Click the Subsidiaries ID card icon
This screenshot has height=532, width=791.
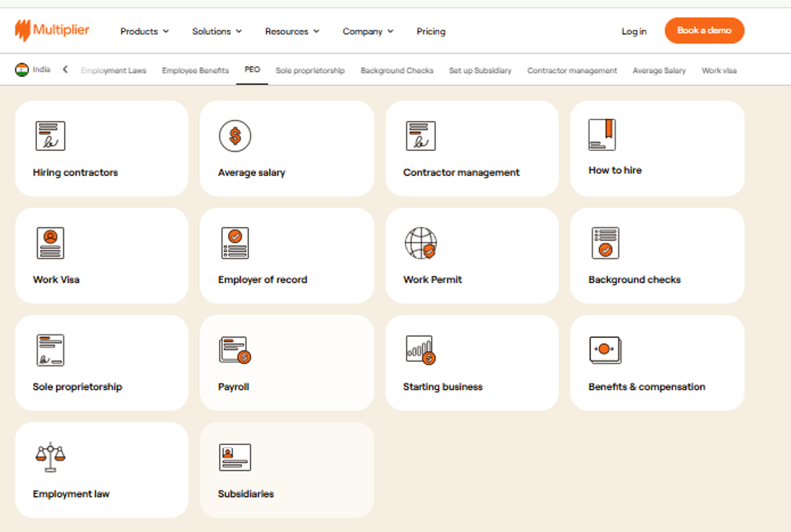point(235,458)
